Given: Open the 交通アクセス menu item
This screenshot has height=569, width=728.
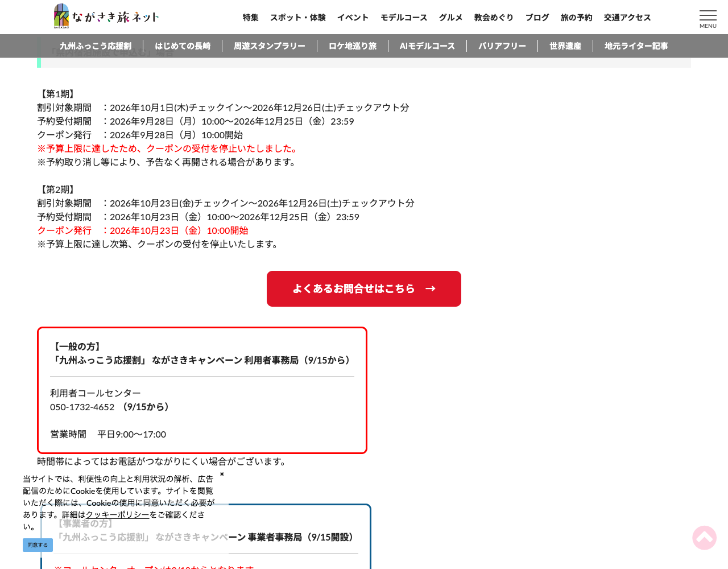Looking at the screenshot, I should pos(627,18).
